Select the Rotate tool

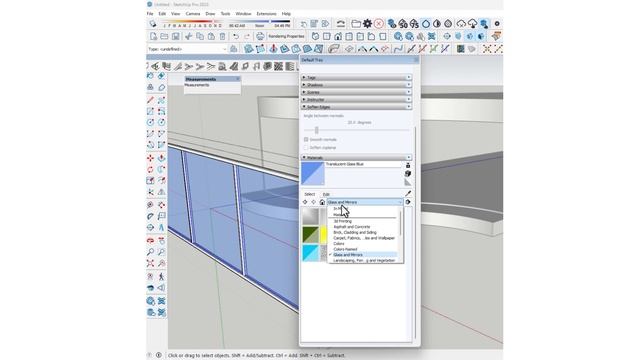pos(151,169)
